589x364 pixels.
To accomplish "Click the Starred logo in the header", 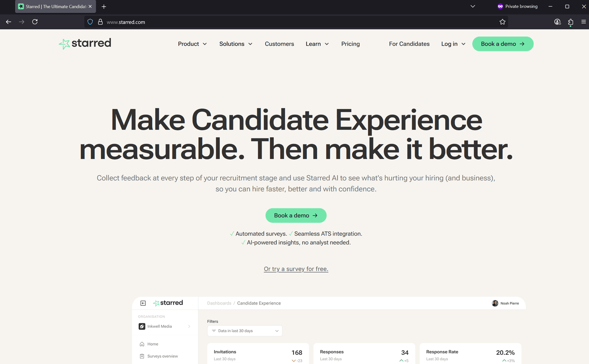I will point(85,43).
